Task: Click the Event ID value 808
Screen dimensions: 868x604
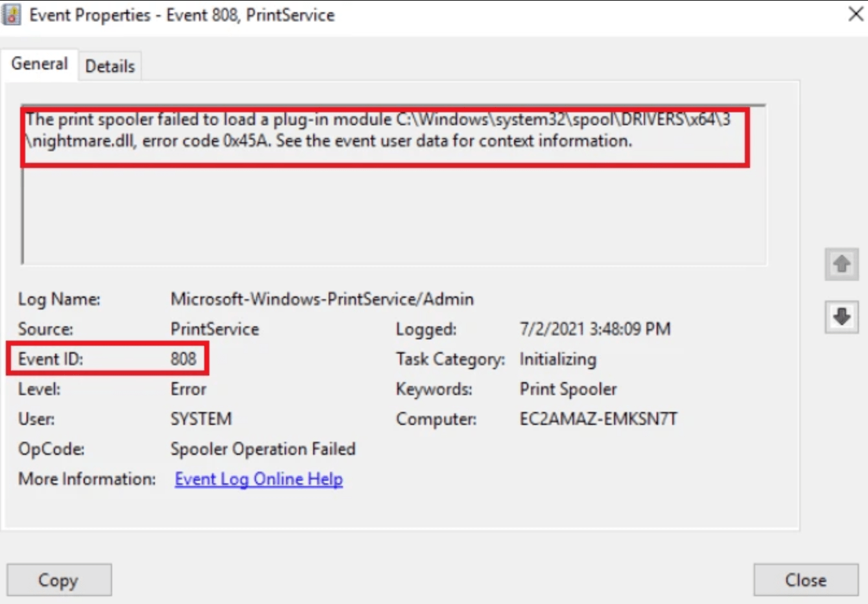Action: point(183,359)
